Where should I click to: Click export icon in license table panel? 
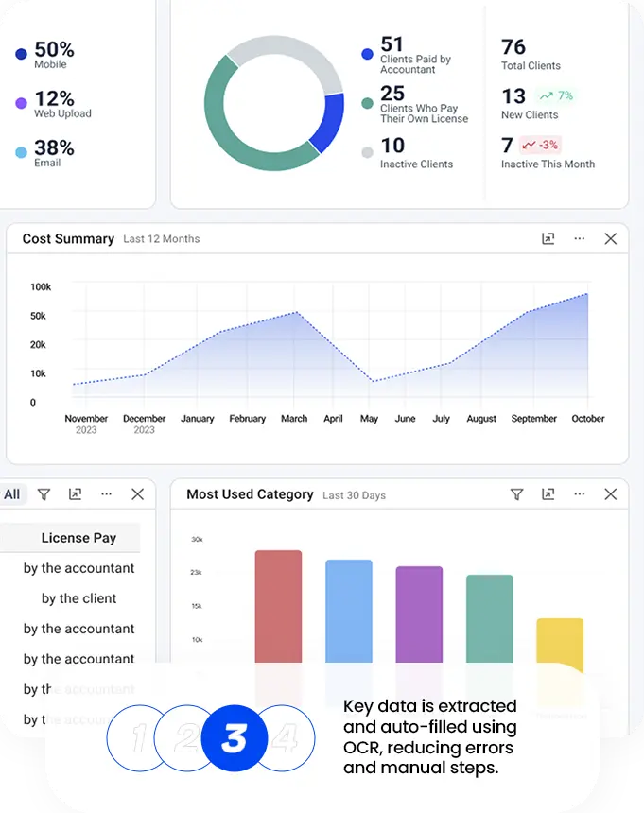tap(76, 494)
